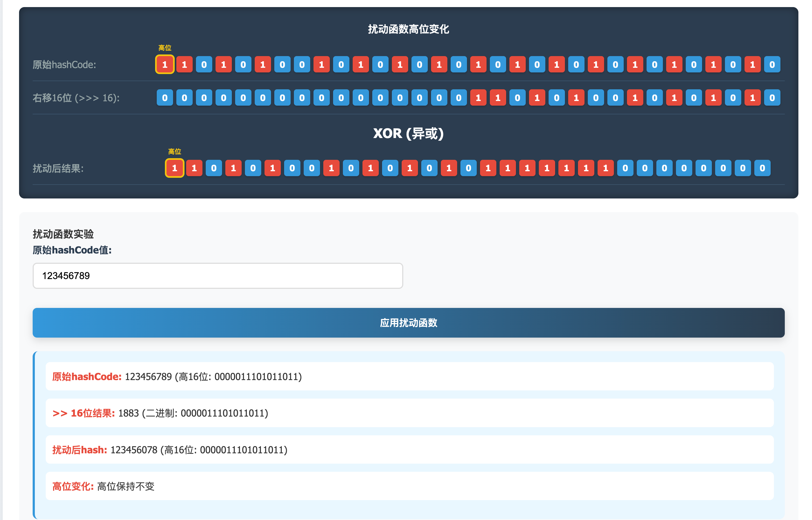Click the highlighted 高位 bit in 扰动后结果 row

[174, 168]
